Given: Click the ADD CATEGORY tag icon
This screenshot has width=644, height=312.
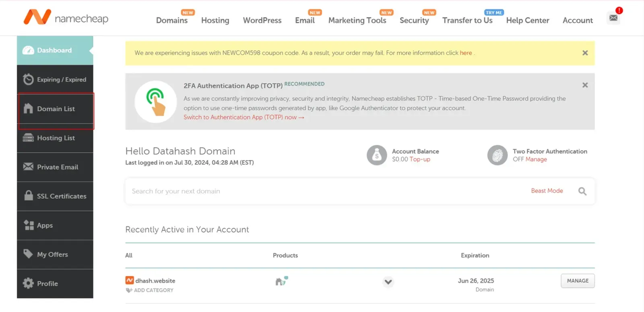Looking at the screenshot, I should click(x=129, y=290).
